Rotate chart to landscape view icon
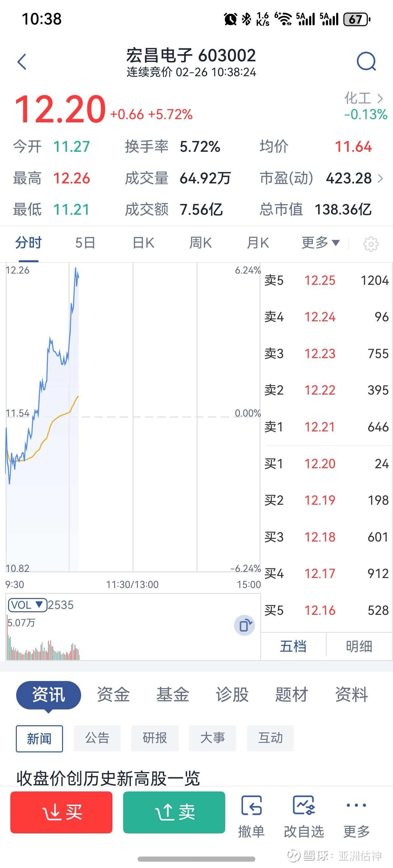This screenshot has width=393, height=868. point(245,626)
